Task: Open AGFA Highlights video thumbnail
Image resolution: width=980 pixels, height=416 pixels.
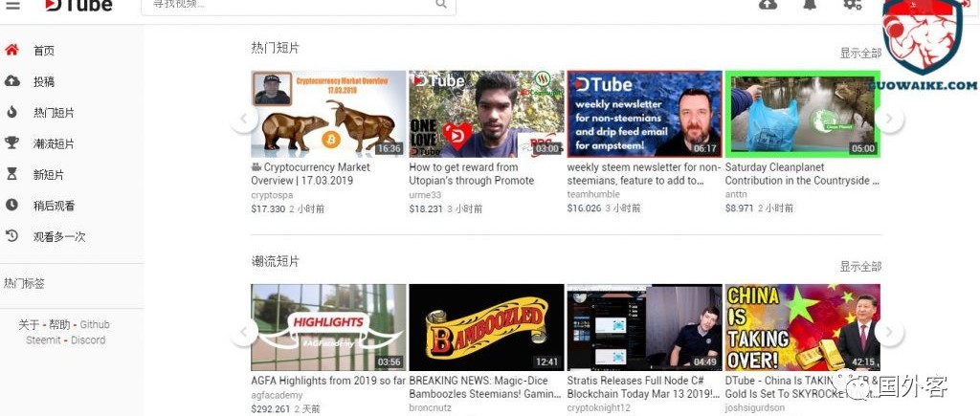Action: 328,327
